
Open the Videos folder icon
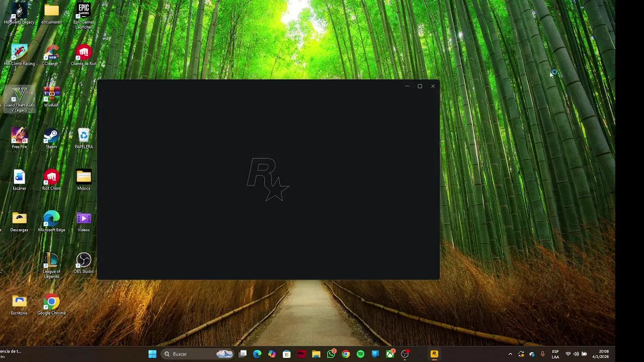tap(84, 222)
